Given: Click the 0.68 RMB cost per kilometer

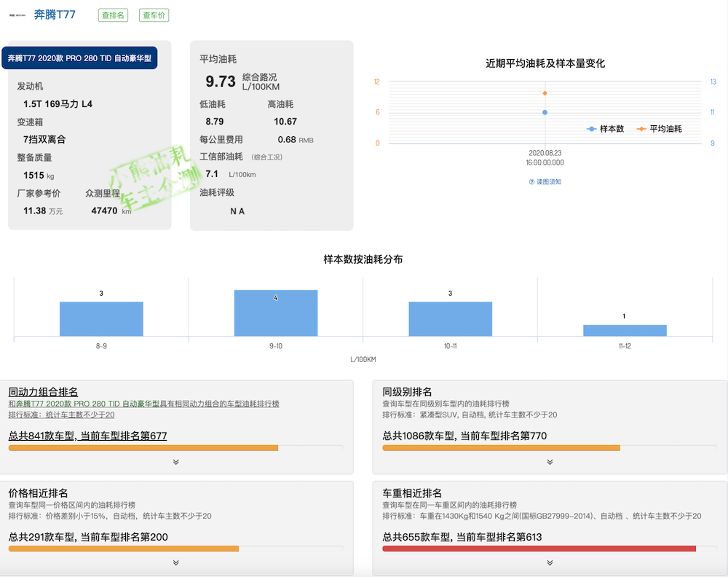Looking at the screenshot, I should (296, 139).
